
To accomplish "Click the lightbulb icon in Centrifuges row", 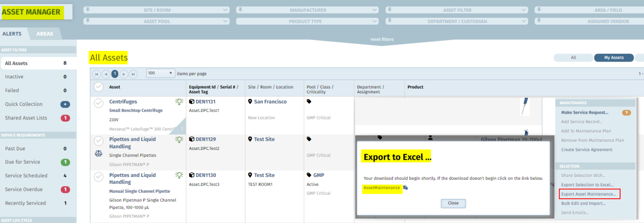I will (179, 102).
